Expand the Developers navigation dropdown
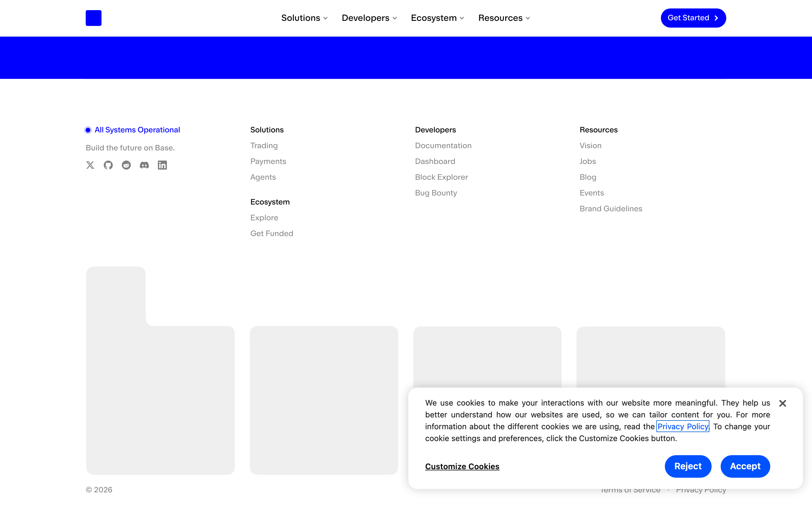Image resolution: width=812 pixels, height=507 pixels. tap(369, 18)
